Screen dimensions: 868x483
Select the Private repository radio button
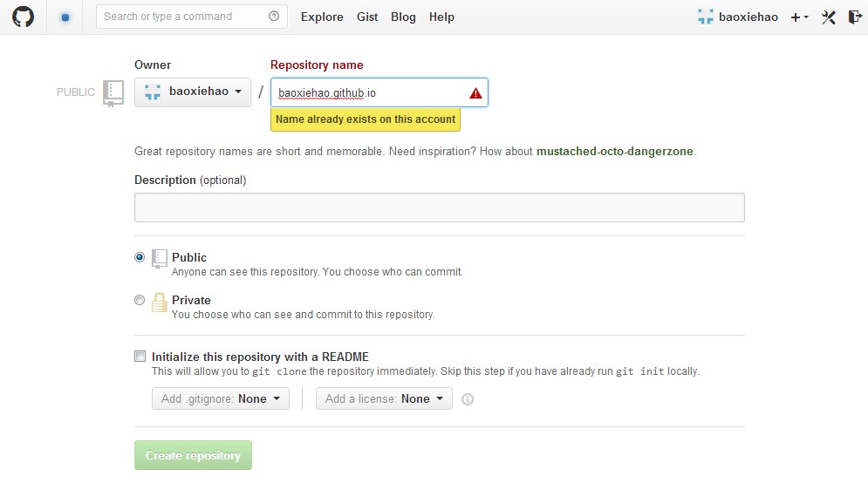[140, 300]
